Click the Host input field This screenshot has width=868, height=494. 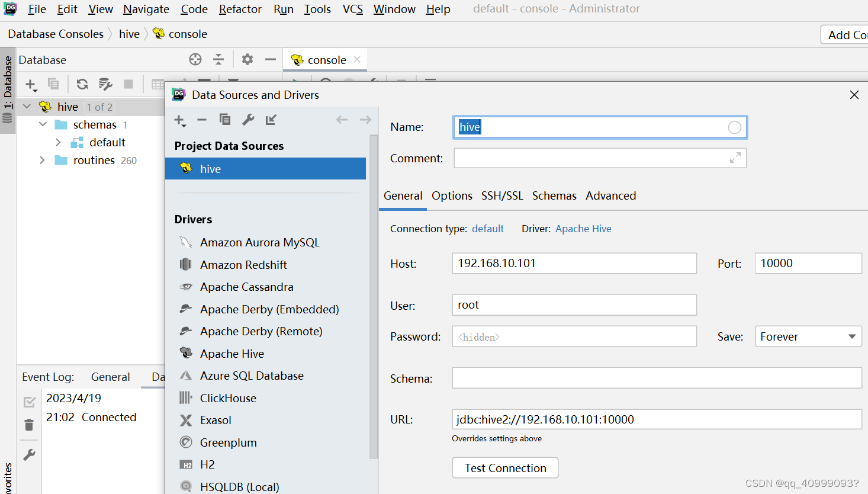tap(574, 264)
